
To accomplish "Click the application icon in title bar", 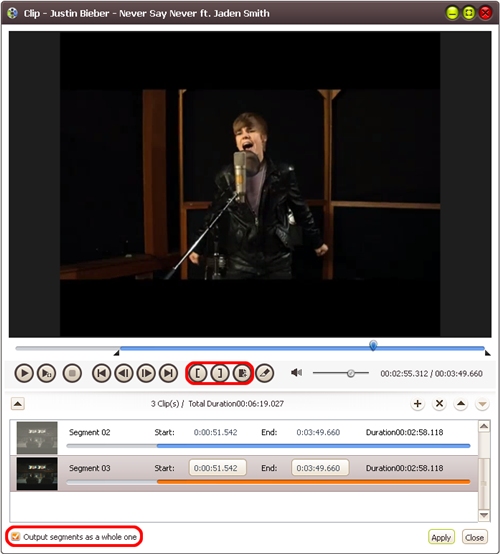I will [x=12, y=13].
